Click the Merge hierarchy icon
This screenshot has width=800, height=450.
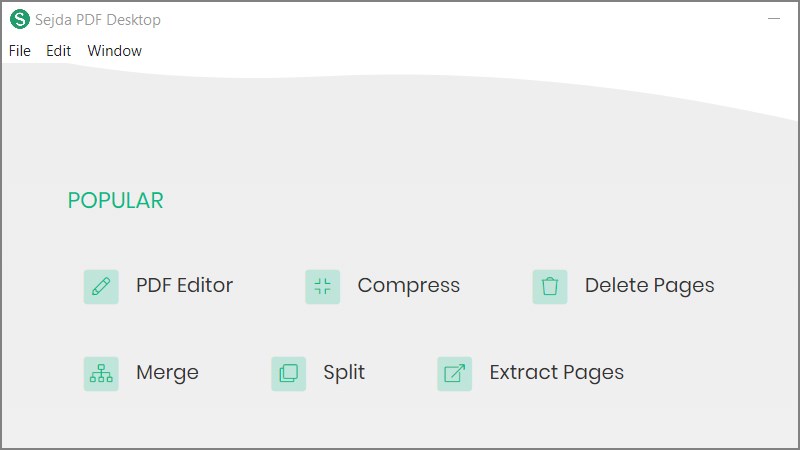click(101, 374)
